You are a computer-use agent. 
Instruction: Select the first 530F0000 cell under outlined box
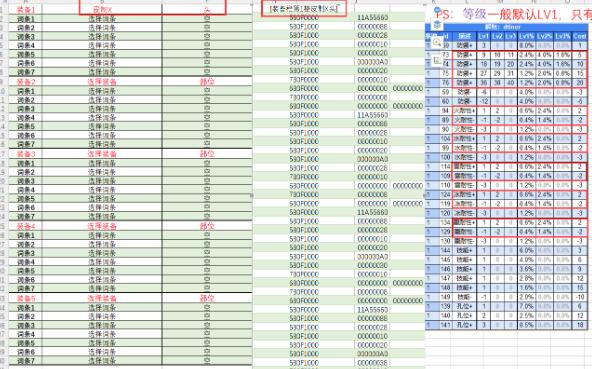(x=304, y=17)
